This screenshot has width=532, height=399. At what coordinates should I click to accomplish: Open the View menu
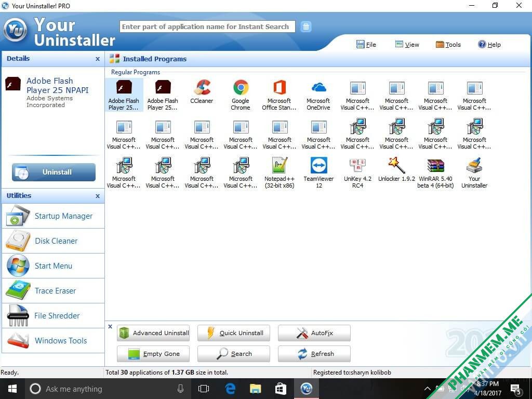407,45
